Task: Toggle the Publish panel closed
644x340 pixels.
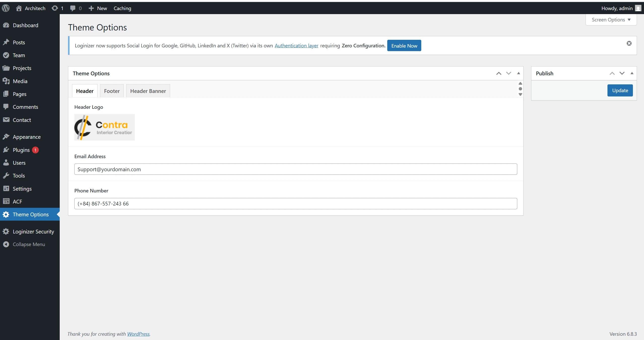Action: [632, 73]
